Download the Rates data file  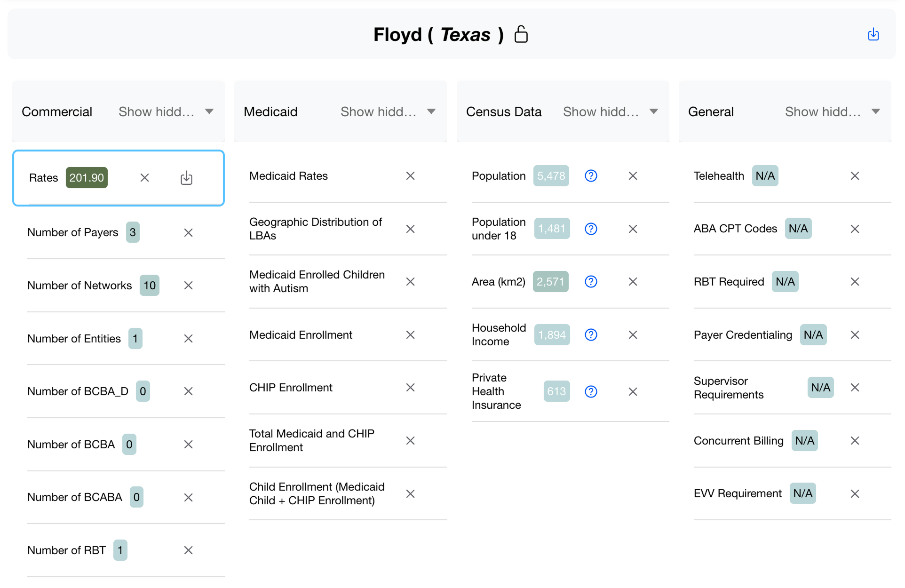click(x=187, y=178)
